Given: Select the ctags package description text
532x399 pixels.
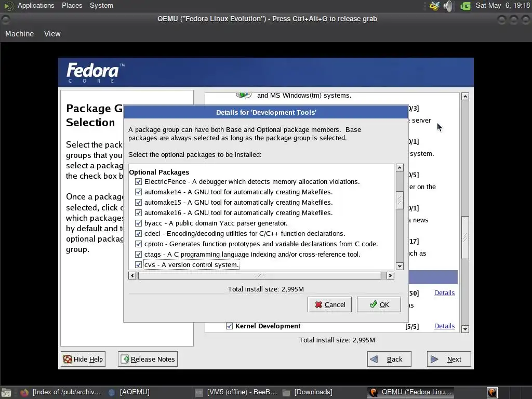Looking at the screenshot, I should 263,255.
